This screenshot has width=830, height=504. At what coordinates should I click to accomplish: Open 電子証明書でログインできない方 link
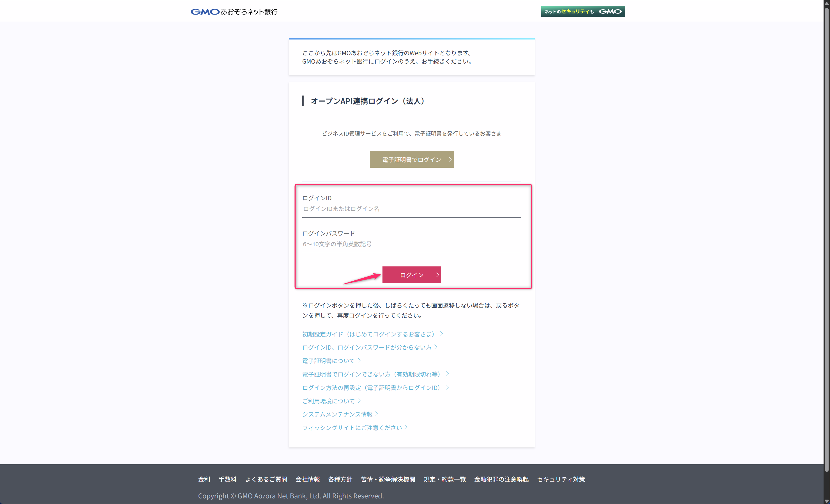(x=375, y=374)
